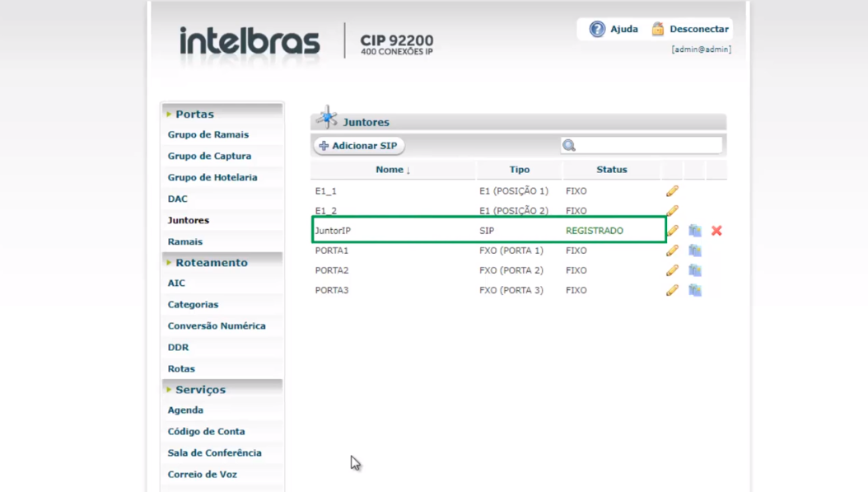Image resolution: width=868 pixels, height=492 pixels.
Task: Open Ramais in the sidebar
Action: pyautogui.click(x=185, y=241)
